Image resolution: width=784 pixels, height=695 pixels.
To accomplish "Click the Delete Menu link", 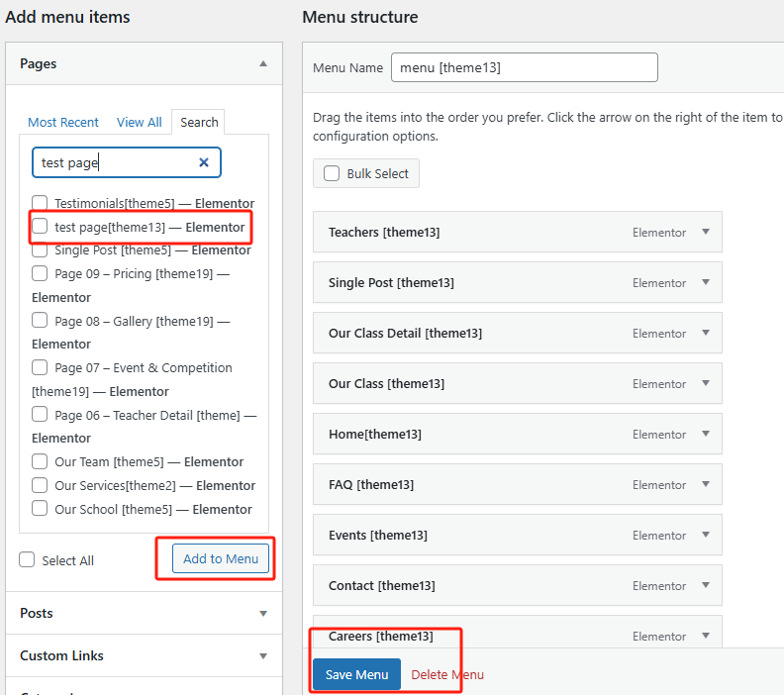I will (447, 674).
